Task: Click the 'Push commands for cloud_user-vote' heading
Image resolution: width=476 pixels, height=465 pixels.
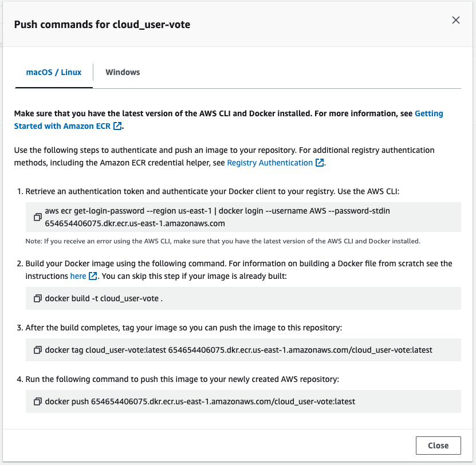Action: click(x=102, y=25)
